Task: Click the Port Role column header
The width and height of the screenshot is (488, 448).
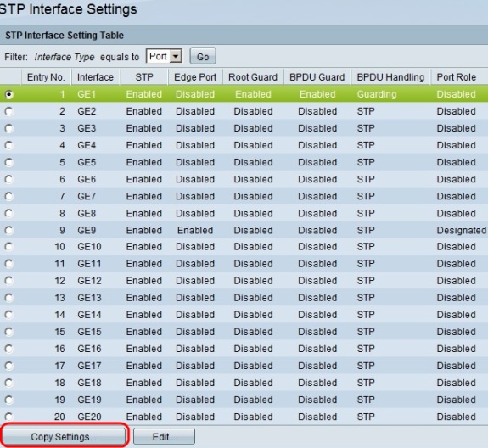Action: (457, 77)
